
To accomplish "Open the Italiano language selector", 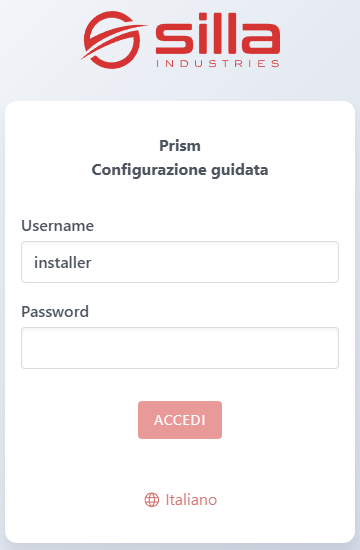I will [x=180, y=500].
